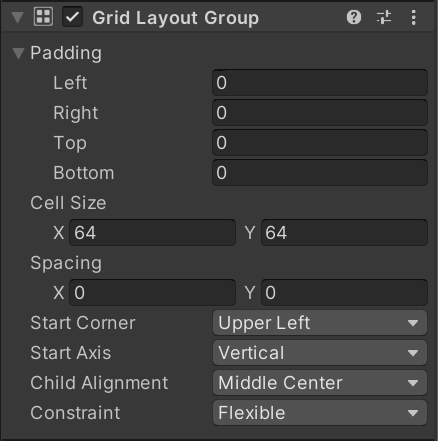
Task: Open the Start Corner dropdown
Action: tap(320, 323)
